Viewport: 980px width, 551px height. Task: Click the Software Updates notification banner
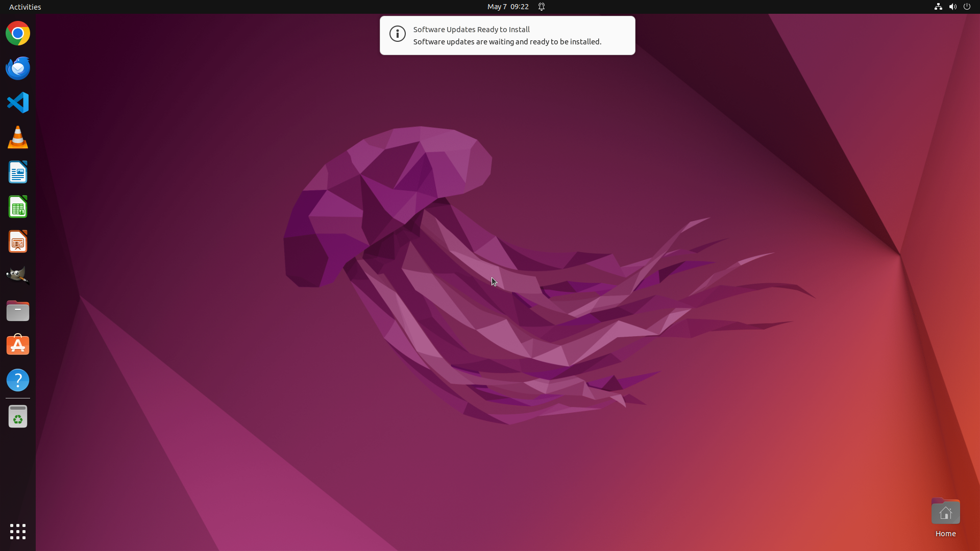tap(507, 36)
